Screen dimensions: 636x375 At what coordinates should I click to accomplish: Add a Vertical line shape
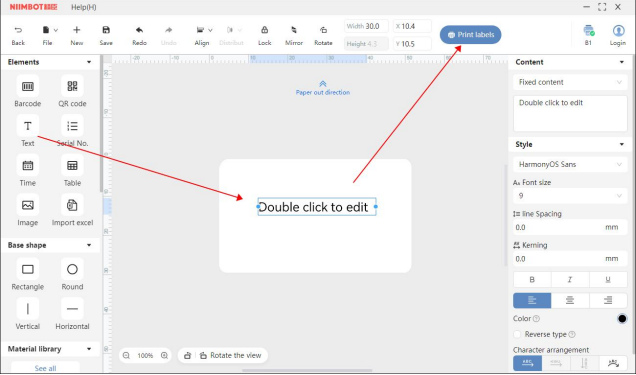[x=28, y=309]
